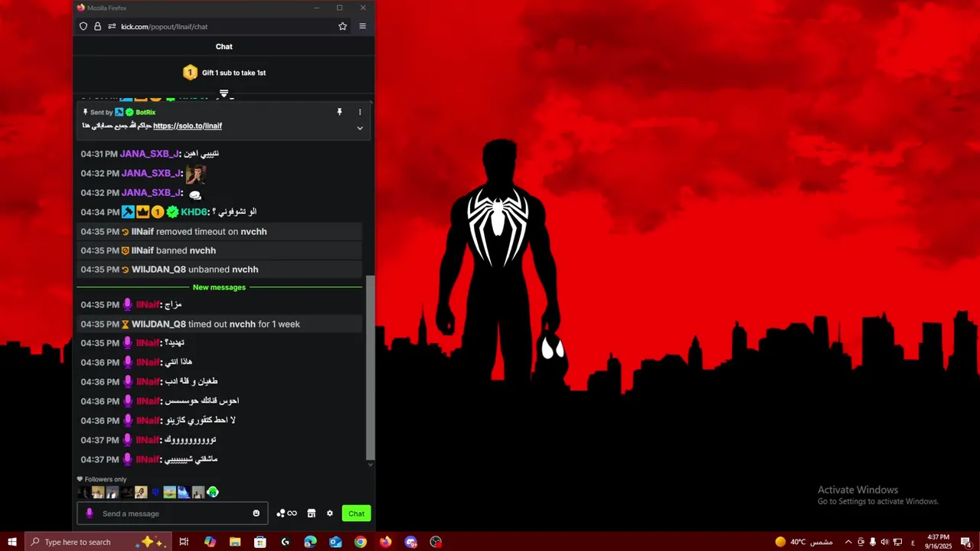Open the Firefox hamburger menu
The width and height of the screenshot is (980, 551).
coord(362,26)
